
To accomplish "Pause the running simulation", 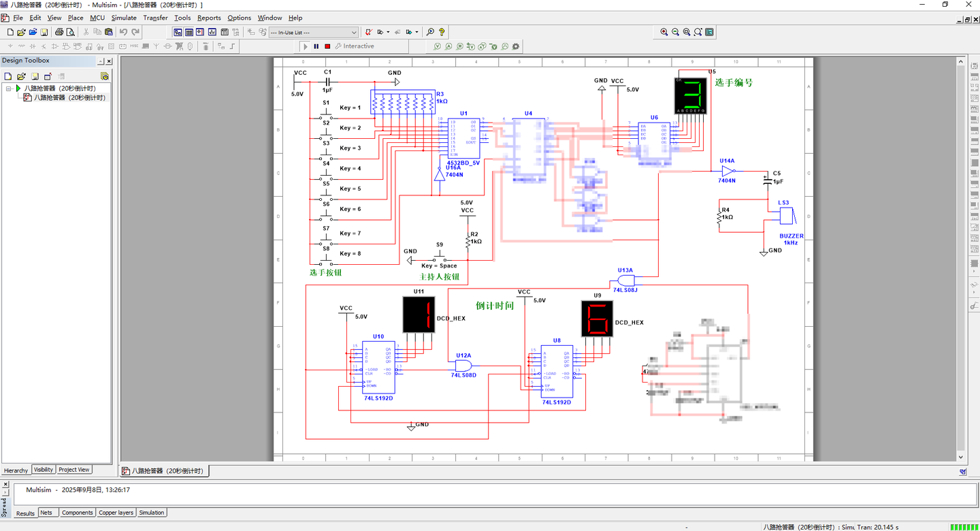I will pyautogui.click(x=316, y=46).
